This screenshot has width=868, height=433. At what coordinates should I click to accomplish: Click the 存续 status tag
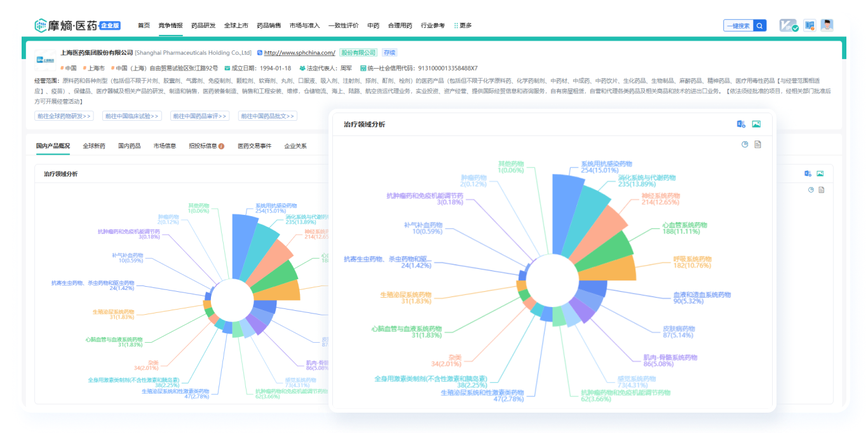pyautogui.click(x=389, y=53)
